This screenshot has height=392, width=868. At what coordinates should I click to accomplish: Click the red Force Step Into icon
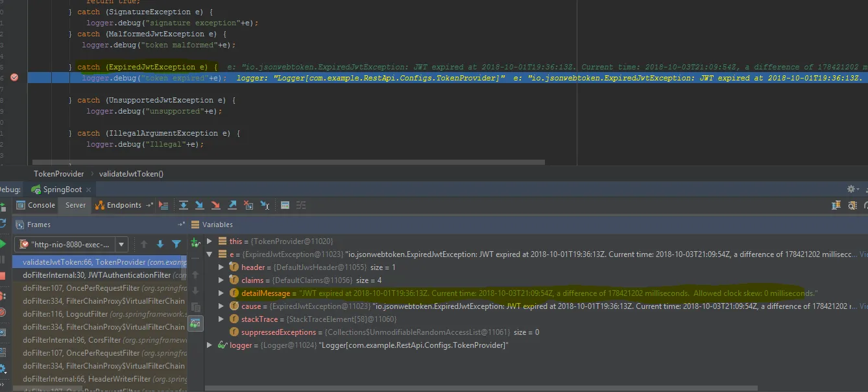pos(216,205)
